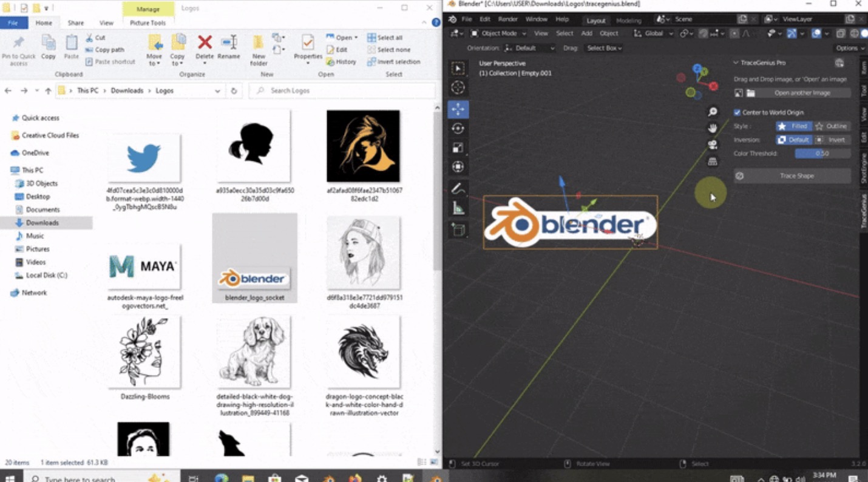Activate the Rotate tool in Blender
Viewport: 868px width, 482px height.
458,128
